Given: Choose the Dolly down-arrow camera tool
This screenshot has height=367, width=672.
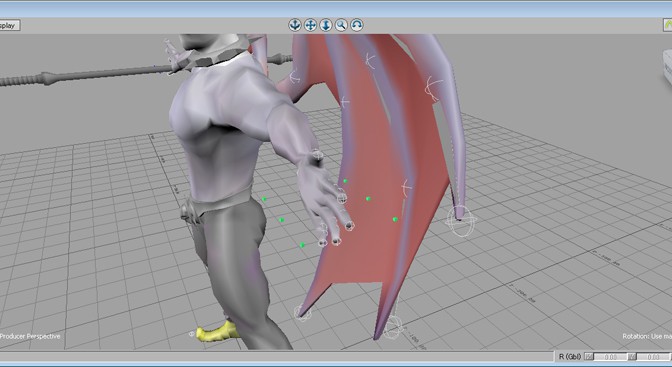Looking at the screenshot, I should [326, 25].
